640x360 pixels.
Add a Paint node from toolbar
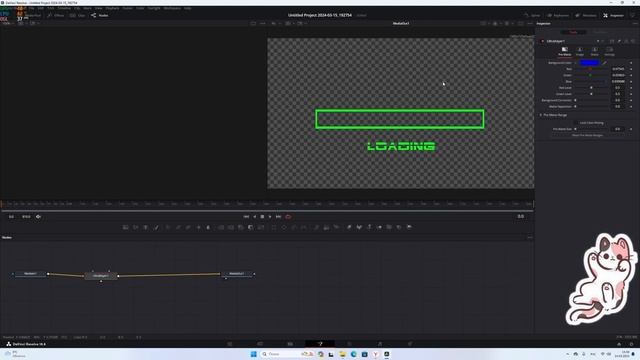pos(156,227)
